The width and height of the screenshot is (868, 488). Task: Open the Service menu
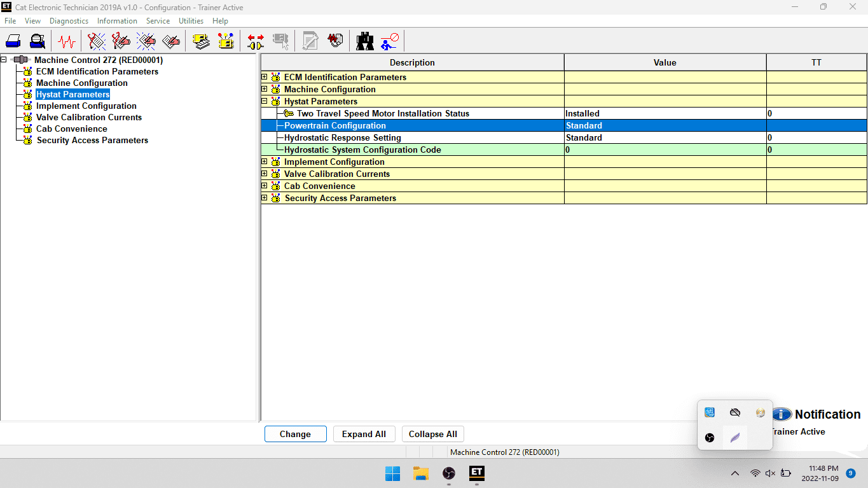coord(158,21)
